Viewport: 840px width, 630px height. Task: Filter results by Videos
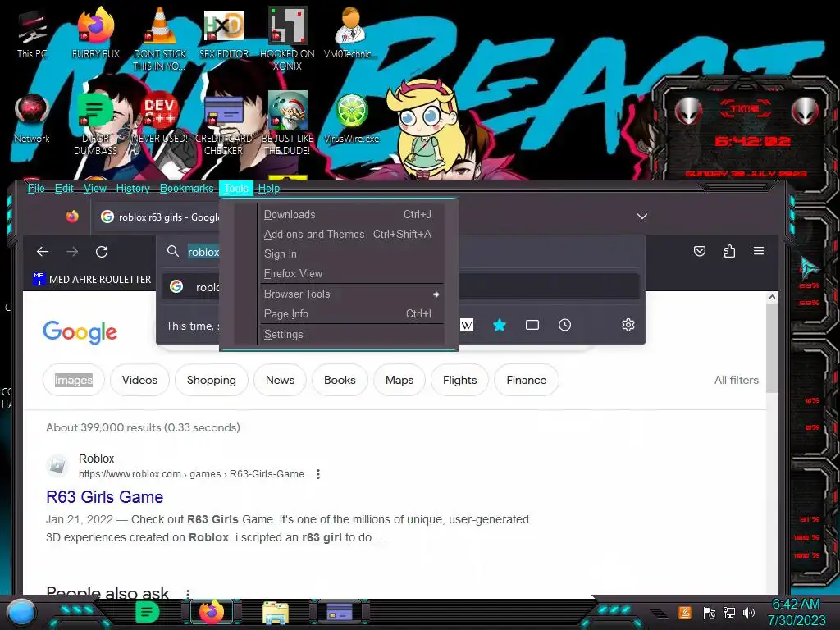(x=139, y=380)
